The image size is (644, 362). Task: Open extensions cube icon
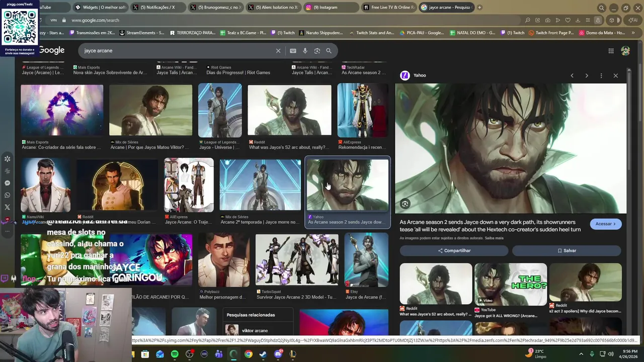612,20
